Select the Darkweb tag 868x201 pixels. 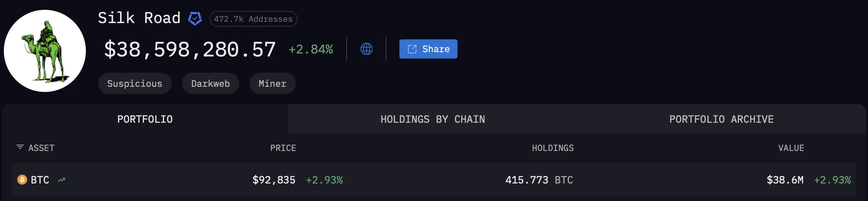210,83
